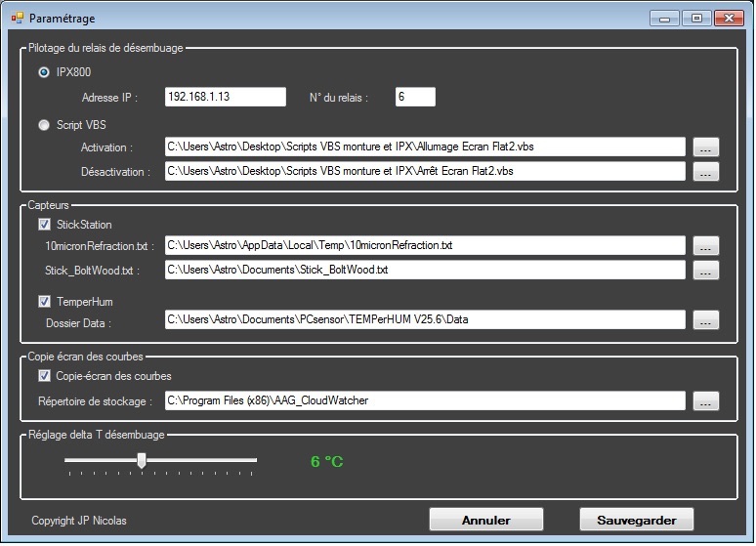This screenshot has width=756, height=546.
Task: Uncheck the StickStation checkbox
Action: click(x=44, y=225)
